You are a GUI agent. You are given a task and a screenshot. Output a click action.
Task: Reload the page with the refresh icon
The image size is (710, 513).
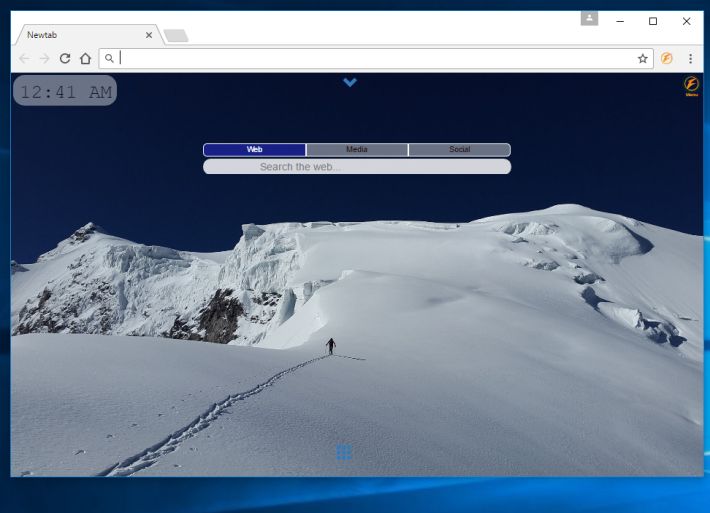pos(65,58)
